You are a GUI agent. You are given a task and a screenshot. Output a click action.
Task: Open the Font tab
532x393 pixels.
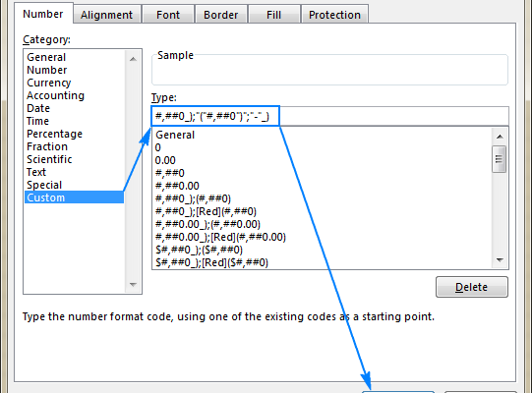coord(168,15)
